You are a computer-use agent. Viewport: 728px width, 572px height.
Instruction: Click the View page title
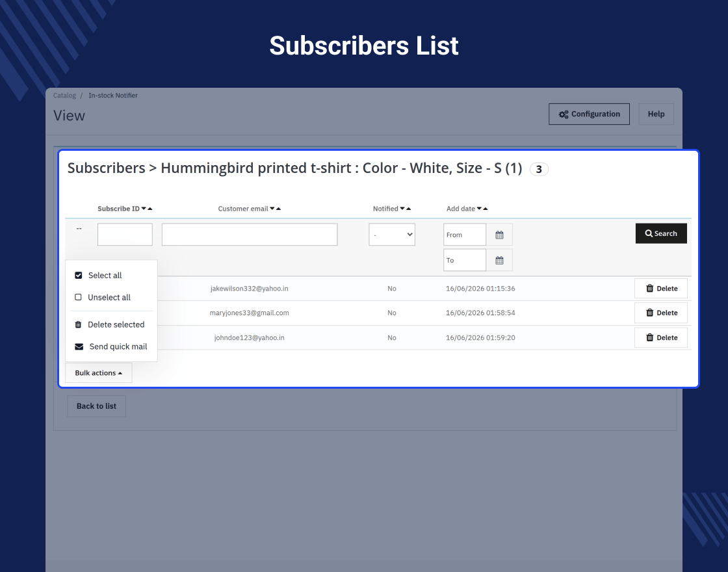point(69,116)
